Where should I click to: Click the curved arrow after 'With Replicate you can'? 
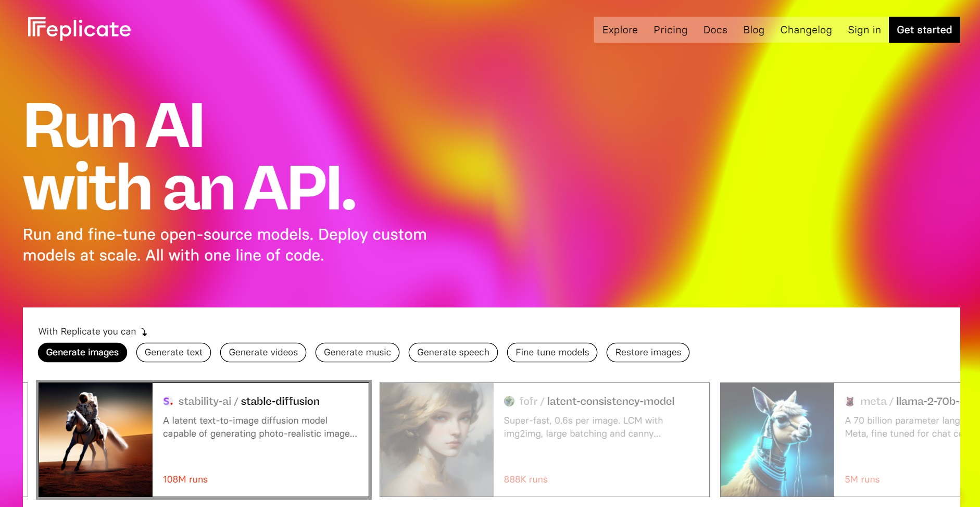[143, 331]
